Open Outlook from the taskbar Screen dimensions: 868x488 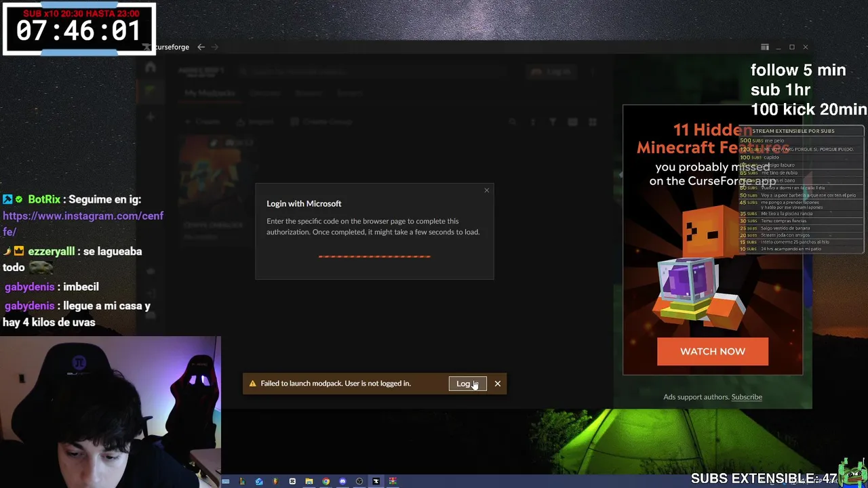(x=259, y=481)
